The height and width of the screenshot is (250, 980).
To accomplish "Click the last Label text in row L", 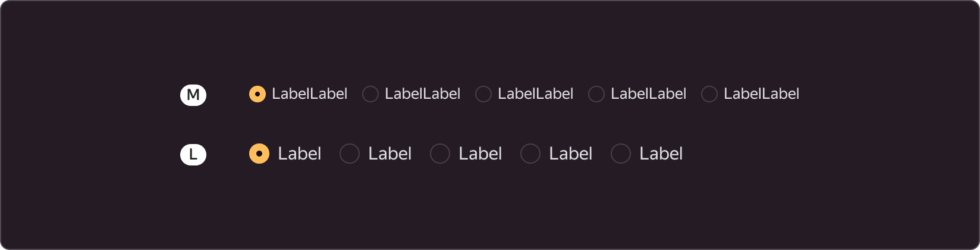I will (661, 154).
